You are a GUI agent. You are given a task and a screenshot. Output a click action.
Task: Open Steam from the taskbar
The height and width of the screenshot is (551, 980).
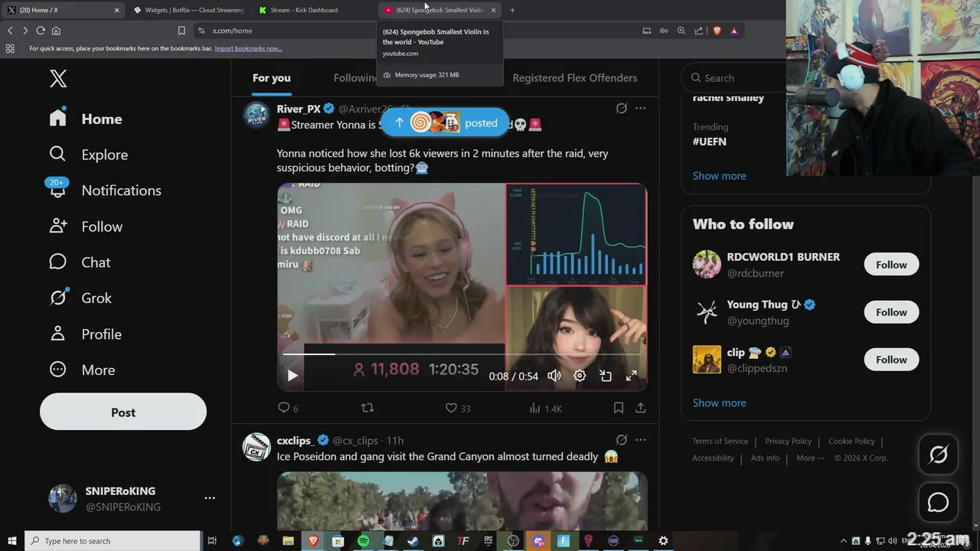413,541
